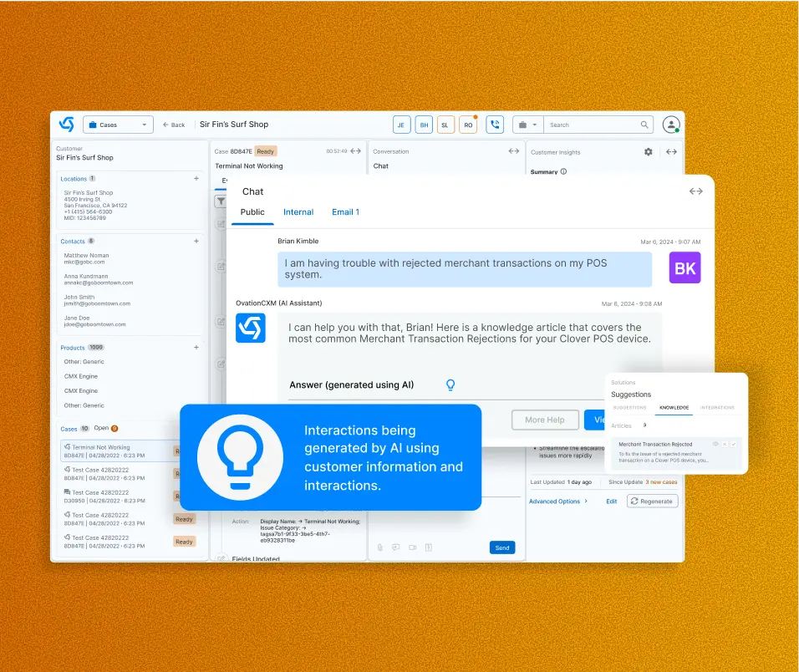
Task: Select contact Matthew Noman
Action: (x=86, y=258)
